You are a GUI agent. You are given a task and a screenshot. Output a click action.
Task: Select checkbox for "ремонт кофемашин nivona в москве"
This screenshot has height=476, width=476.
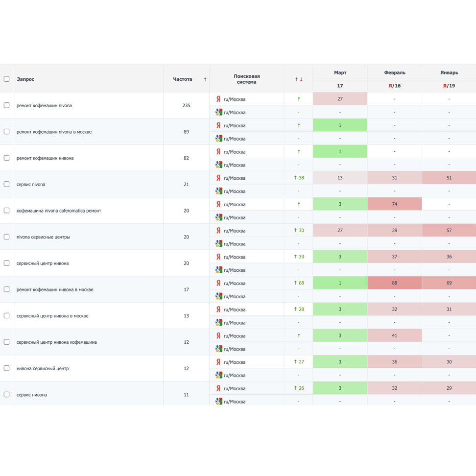click(6, 131)
